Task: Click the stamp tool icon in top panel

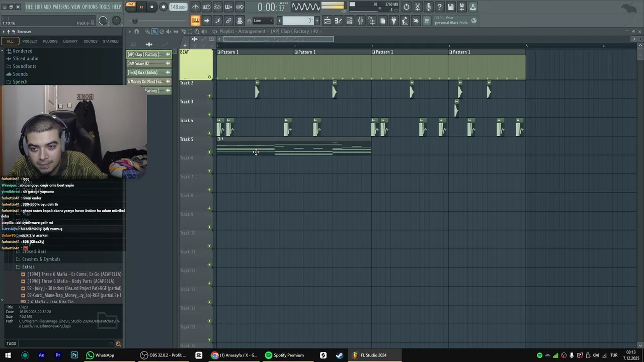Action: coord(239,21)
